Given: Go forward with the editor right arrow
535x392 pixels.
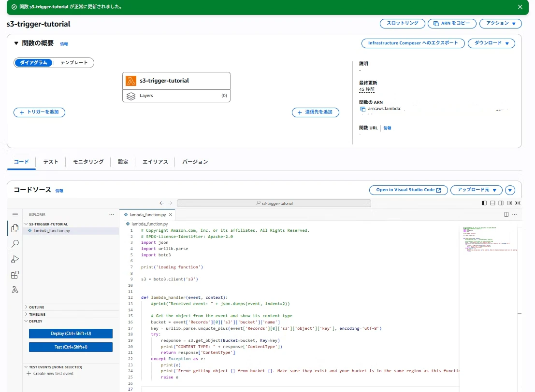Looking at the screenshot, I should pos(170,203).
